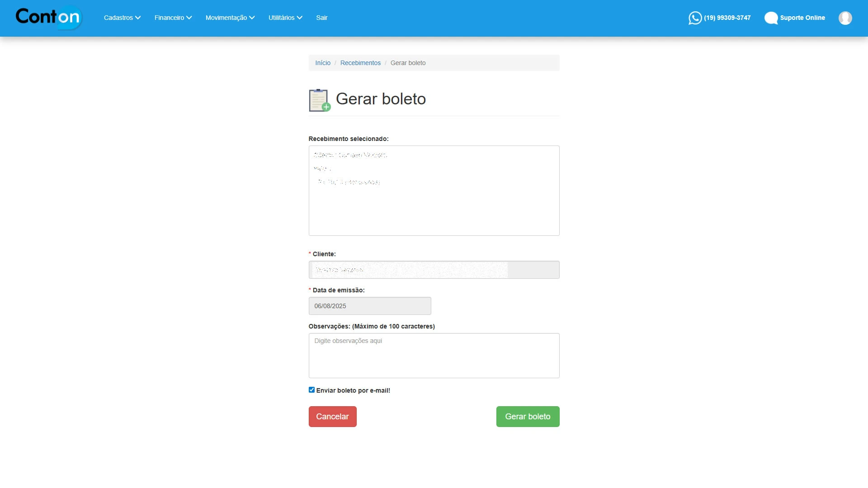Click Sair in the navigation bar
The width and height of the screenshot is (868, 488).
321,18
